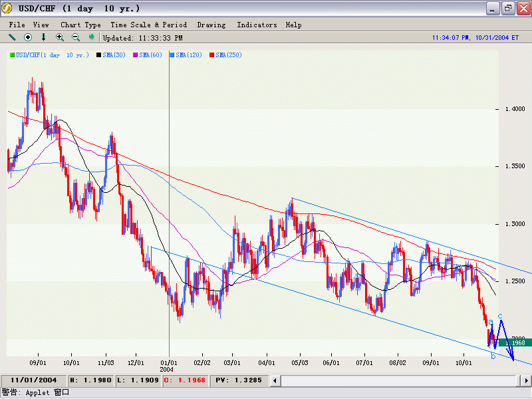Select the down arrow marker tool

coord(44,37)
